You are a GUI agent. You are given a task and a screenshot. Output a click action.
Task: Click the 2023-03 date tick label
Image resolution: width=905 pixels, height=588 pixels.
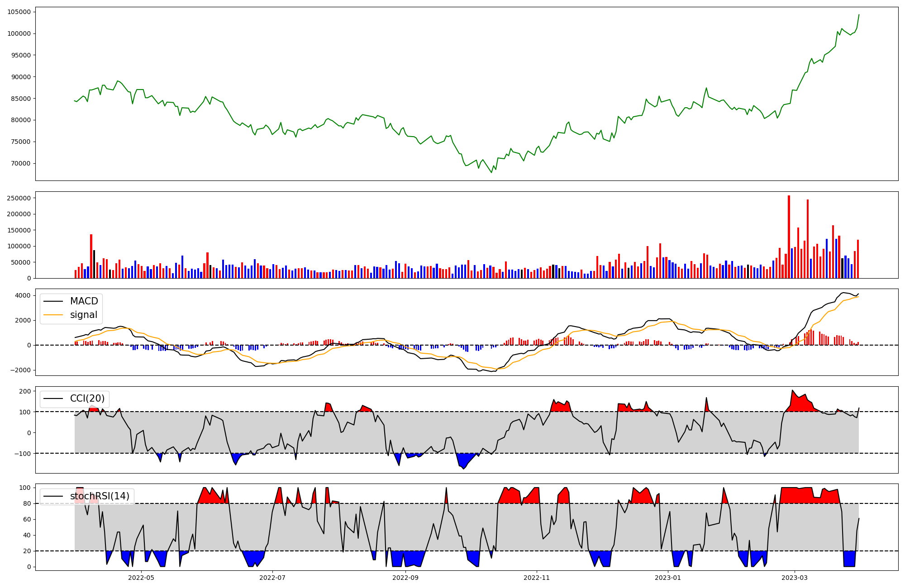point(795,578)
